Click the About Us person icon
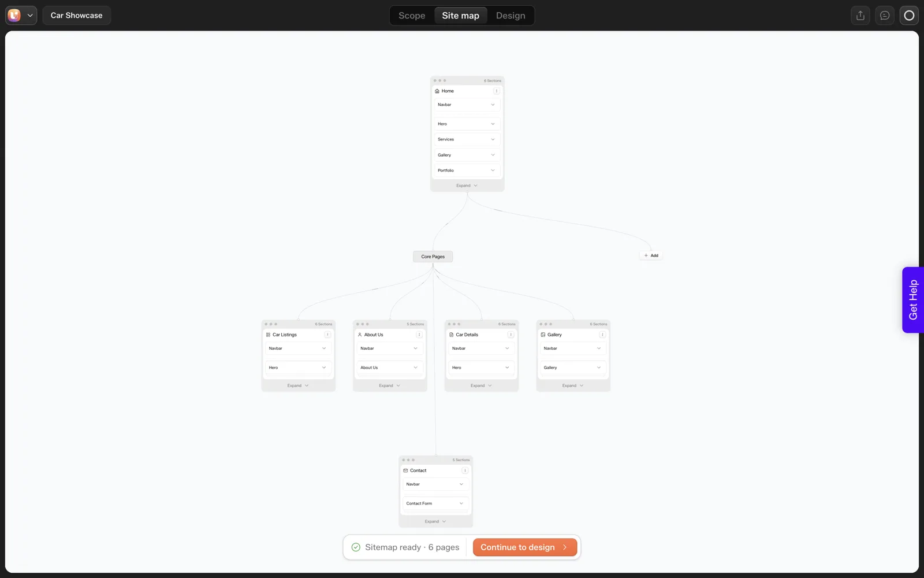 pos(360,335)
